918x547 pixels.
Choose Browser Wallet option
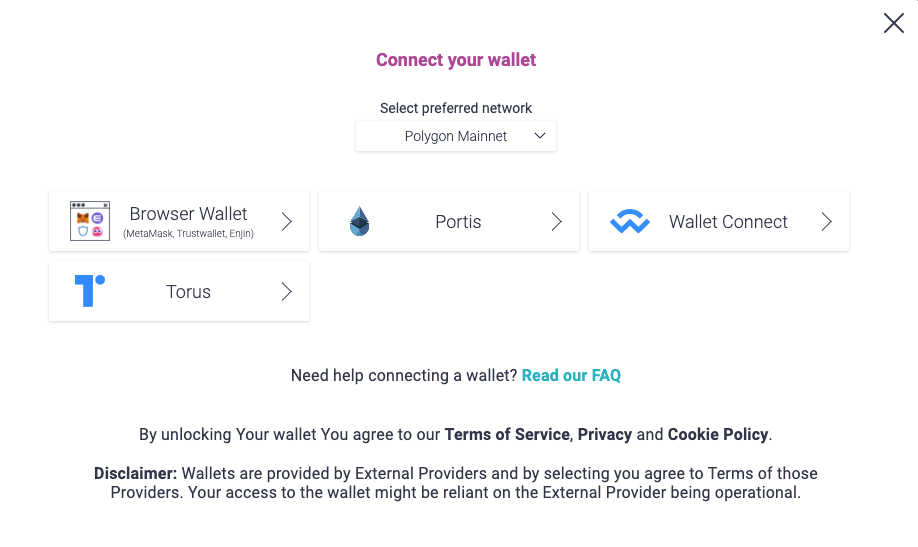(x=188, y=214)
